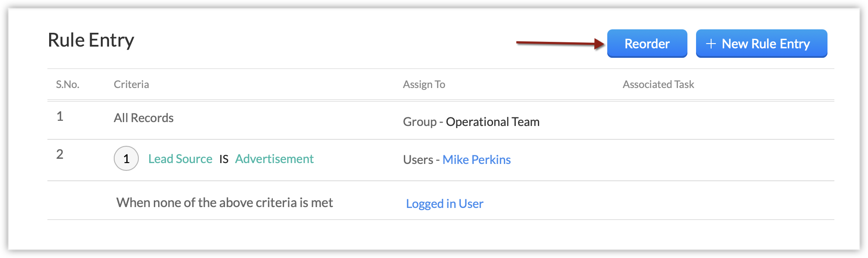Viewport: 868px width, 258px height.
Task: Click serial number 2 in second row
Action: point(60,154)
